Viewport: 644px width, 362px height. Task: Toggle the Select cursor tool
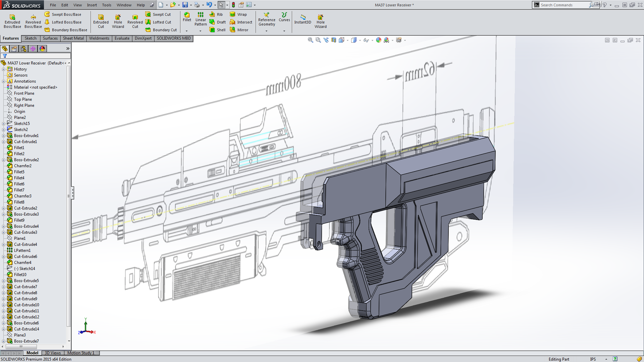point(221,5)
